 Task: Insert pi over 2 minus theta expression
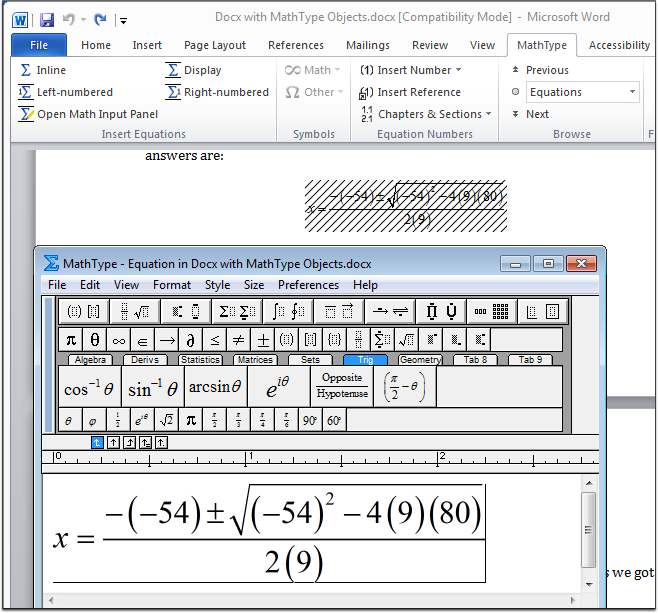point(405,386)
